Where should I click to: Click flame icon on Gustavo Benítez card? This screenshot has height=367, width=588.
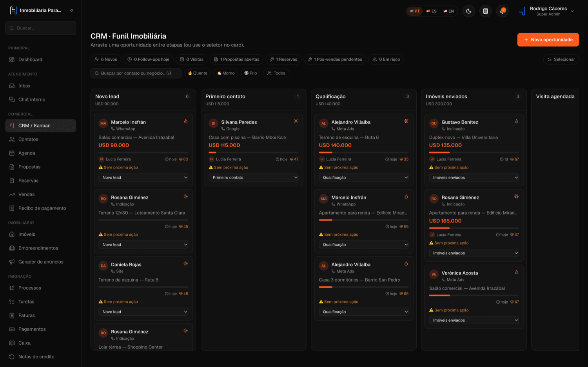click(x=516, y=121)
